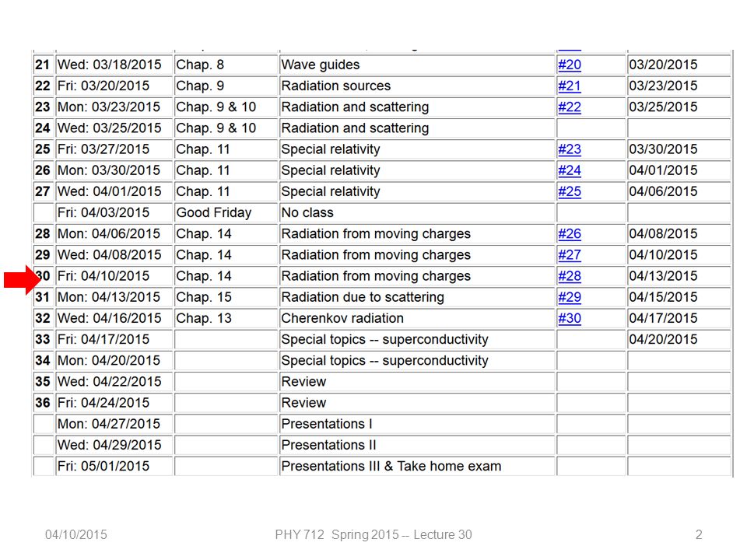Image resolution: width=747 pixels, height=560 pixels.
Task: Select the Cherenkov radiation topic cell
Action: point(417,318)
